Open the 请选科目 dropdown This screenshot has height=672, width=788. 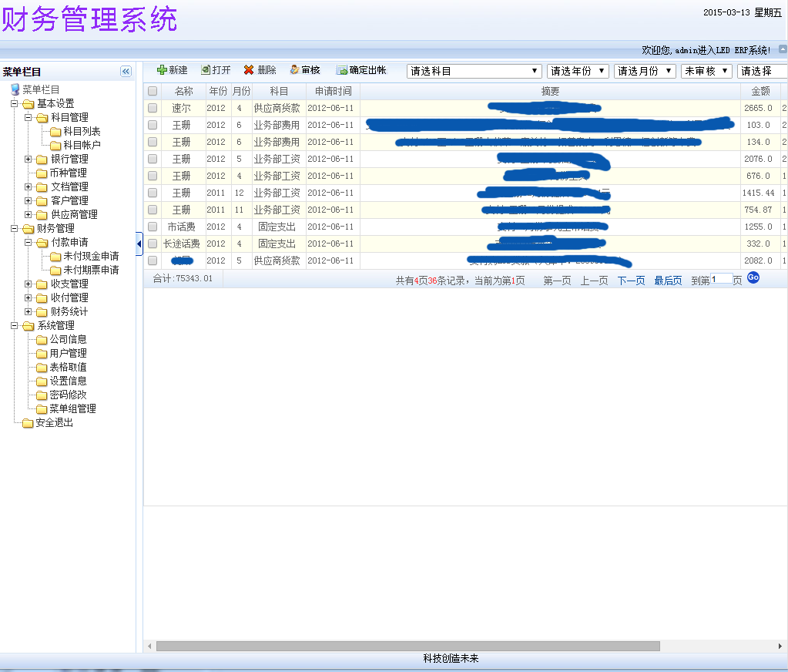[474, 71]
